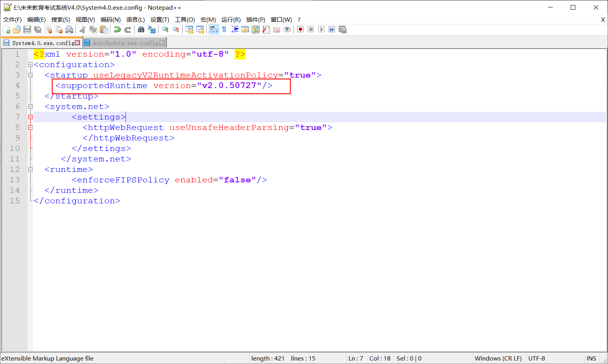
Task: Click the Redo toolbar icon
Action: [x=127, y=29]
